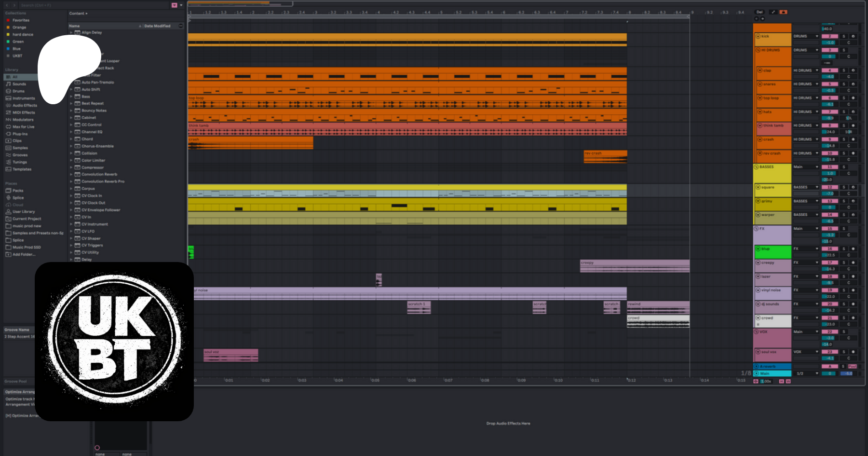868x456 pixels.
Task: Open the kick track output routing dropdown
Action: click(806, 36)
